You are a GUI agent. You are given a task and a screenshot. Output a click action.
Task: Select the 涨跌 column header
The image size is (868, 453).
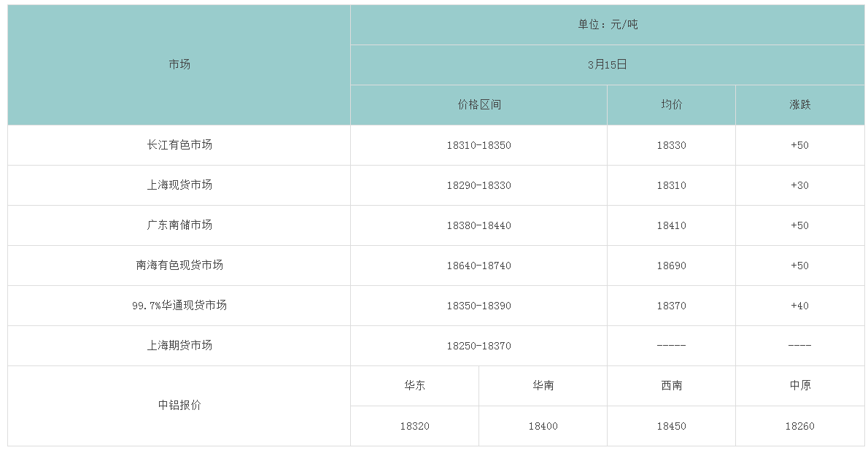[x=799, y=105]
